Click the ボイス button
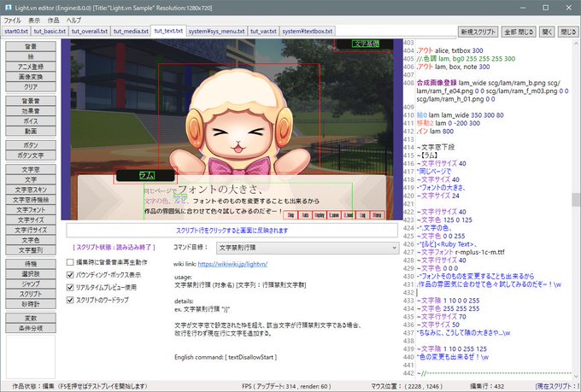 point(31,120)
